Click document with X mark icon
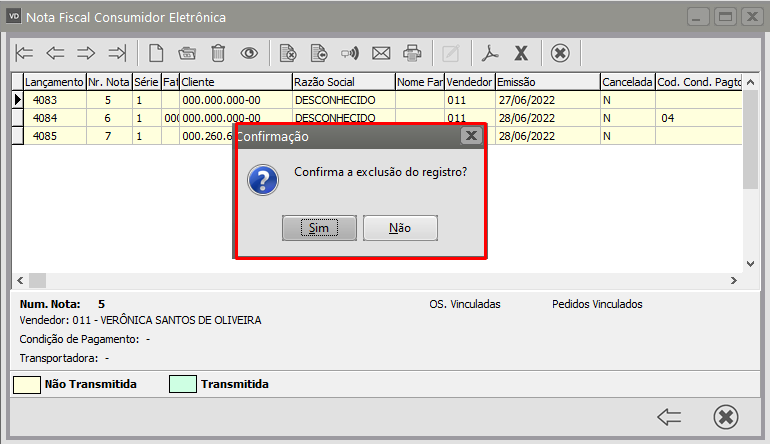This screenshot has width=770, height=444. [x=288, y=53]
